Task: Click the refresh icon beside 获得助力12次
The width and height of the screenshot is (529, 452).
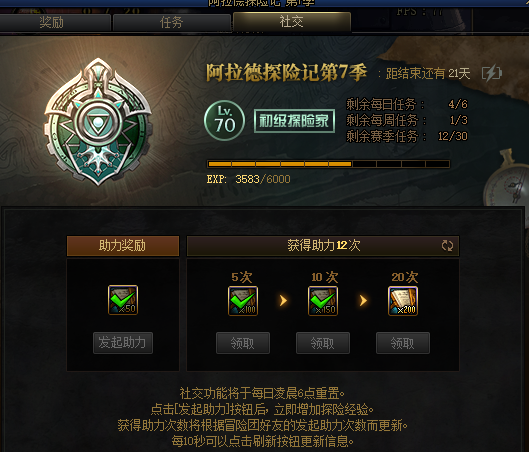Action: 447,246
